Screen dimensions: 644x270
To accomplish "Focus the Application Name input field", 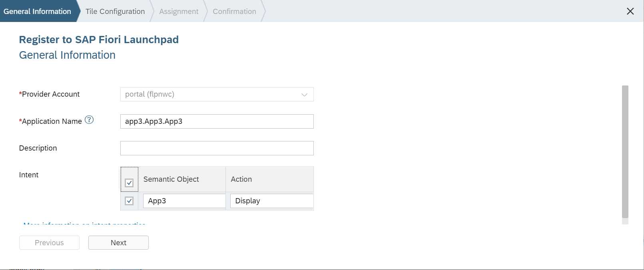I will 217,121.
